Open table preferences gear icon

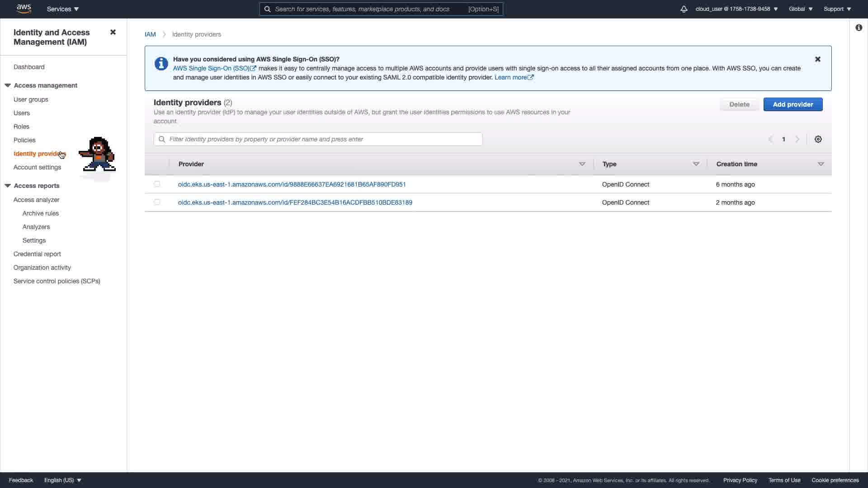pyautogui.click(x=818, y=139)
